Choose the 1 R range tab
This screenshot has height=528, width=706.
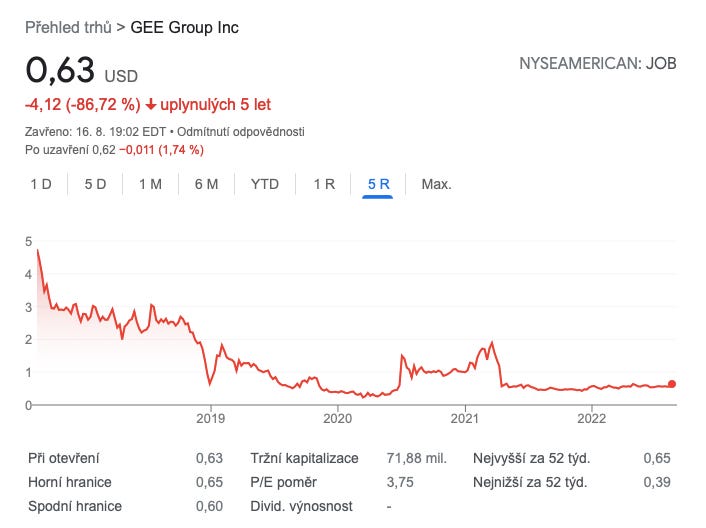coord(324,184)
